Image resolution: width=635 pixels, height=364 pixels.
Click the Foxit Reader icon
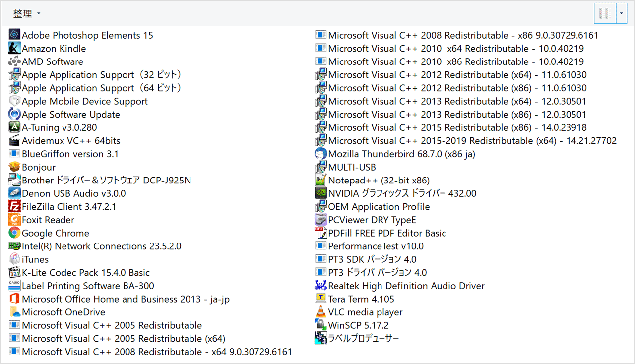tap(14, 220)
